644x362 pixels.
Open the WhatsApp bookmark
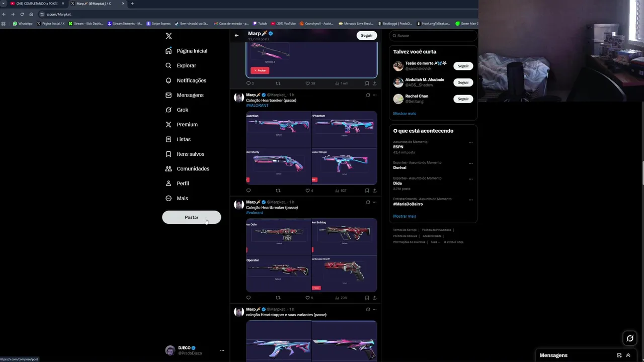tap(23, 24)
